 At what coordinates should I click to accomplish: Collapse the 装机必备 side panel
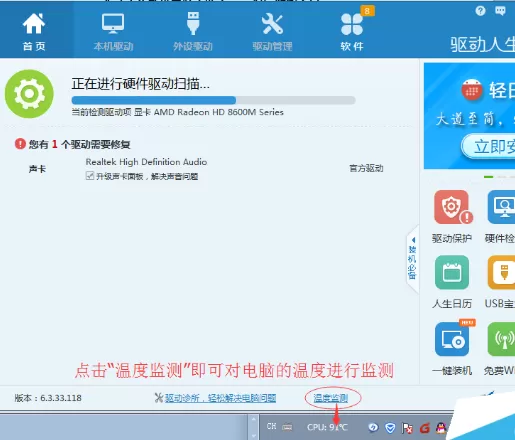(x=413, y=259)
